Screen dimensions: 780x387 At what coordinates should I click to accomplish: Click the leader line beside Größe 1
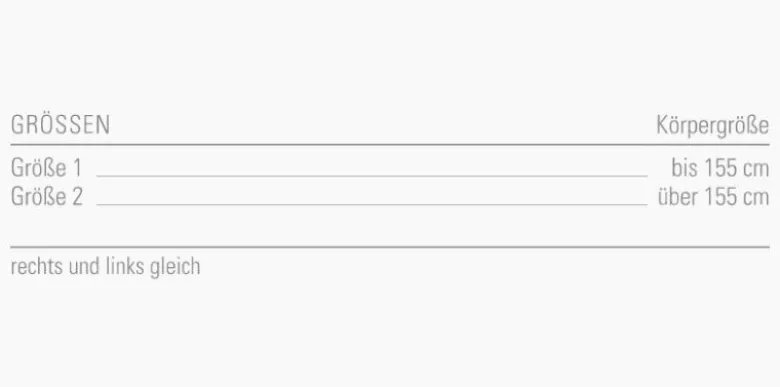point(372,176)
